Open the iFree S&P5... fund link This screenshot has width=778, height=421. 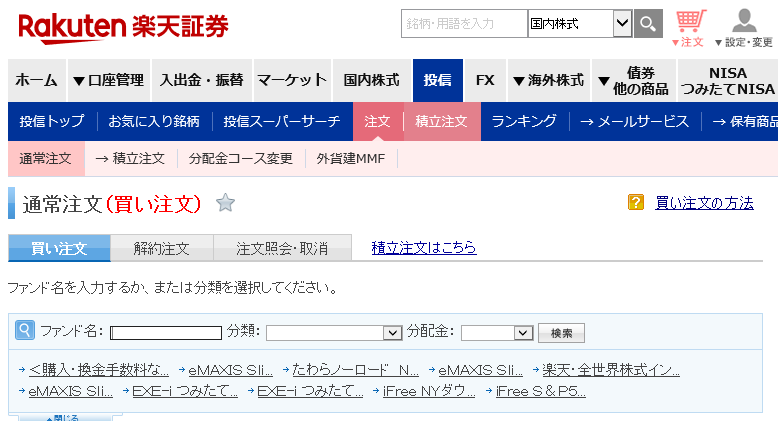coord(541,391)
